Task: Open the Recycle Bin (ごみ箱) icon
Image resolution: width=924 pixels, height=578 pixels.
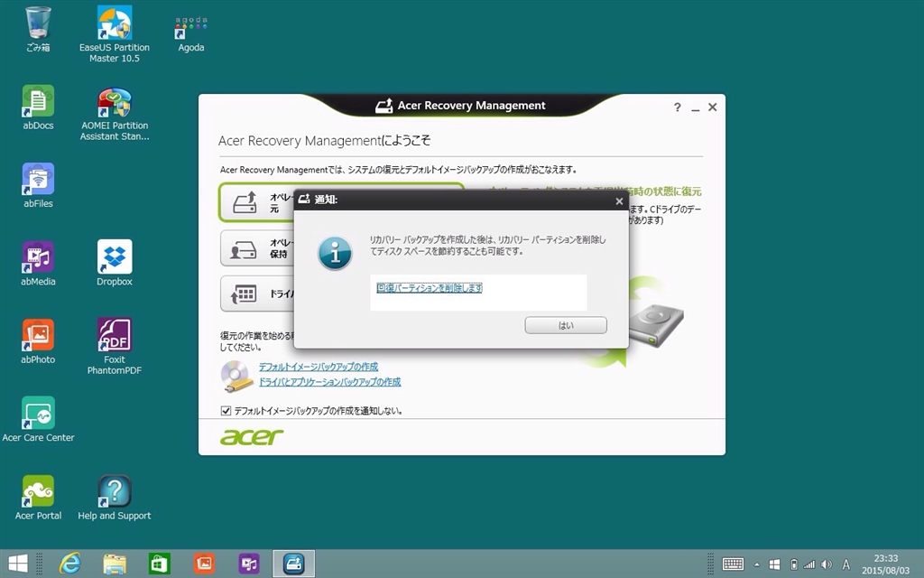Action: coord(38,28)
